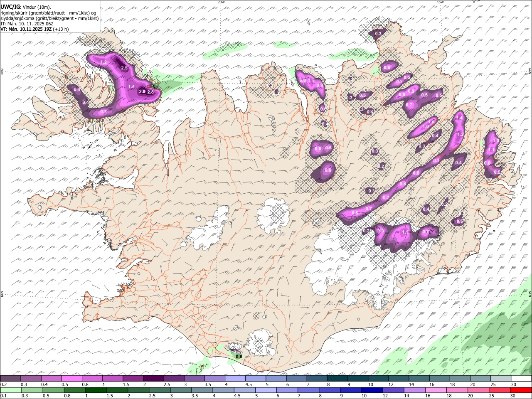Click the '25' label in the lower legend row

click(491, 396)
